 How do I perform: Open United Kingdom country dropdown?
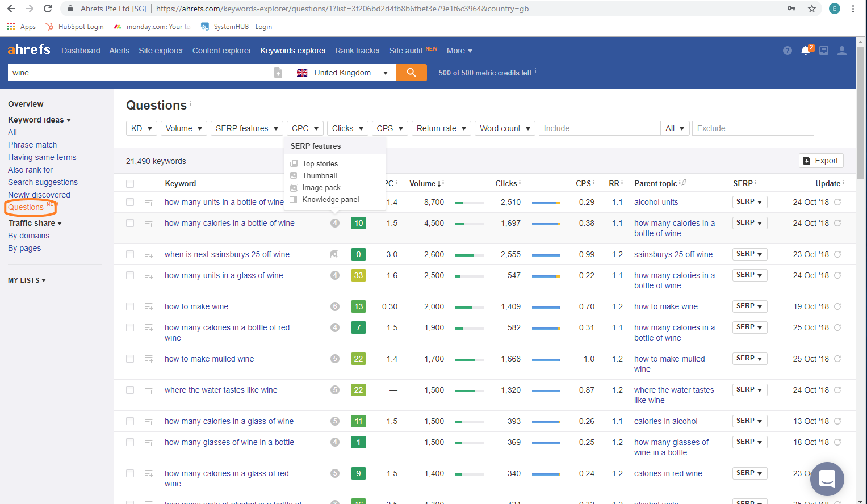point(342,73)
